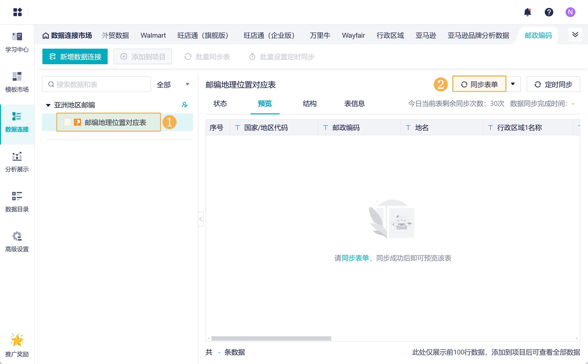Click the 同步表单 link in empty message

tap(355, 258)
